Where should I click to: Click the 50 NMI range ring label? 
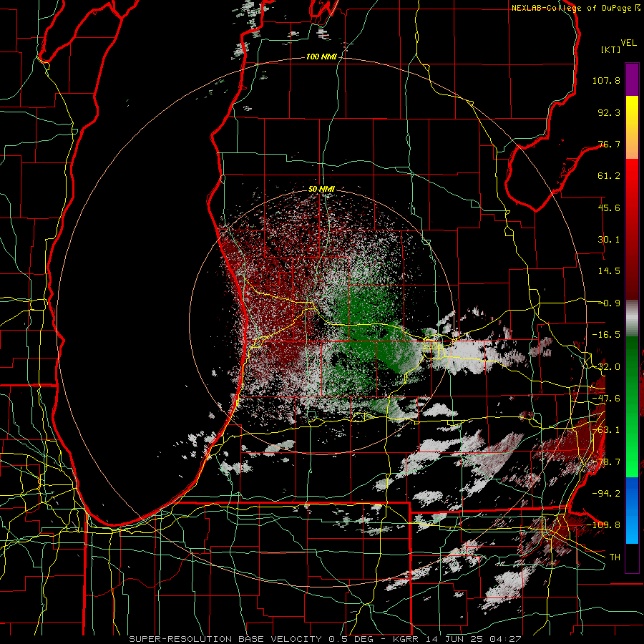[321, 190]
